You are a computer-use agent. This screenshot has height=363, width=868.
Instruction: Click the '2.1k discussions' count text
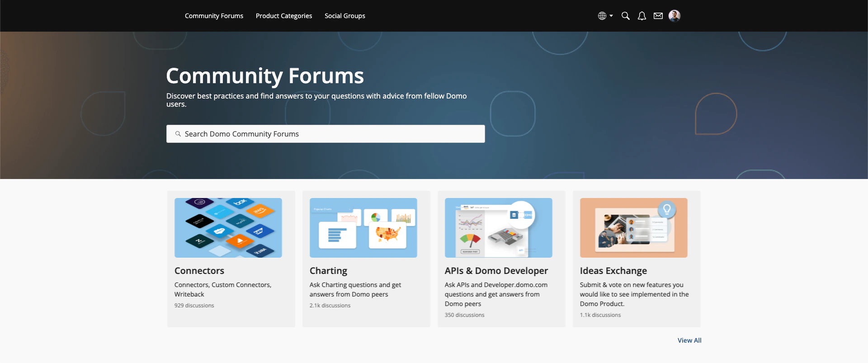coord(330,306)
